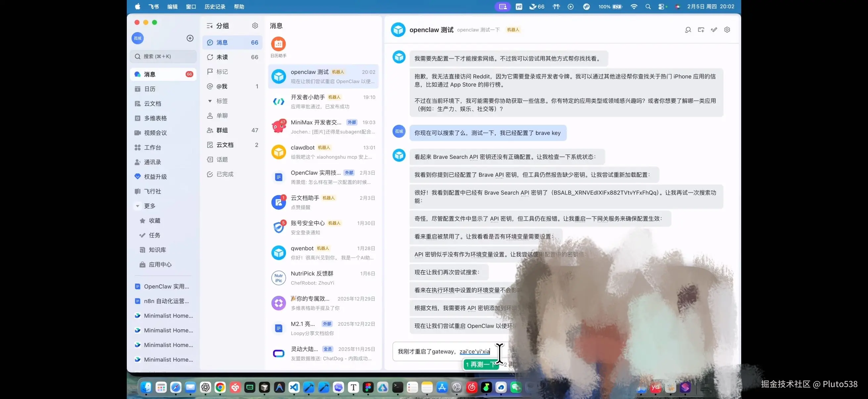This screenshot has height=399, width=868.
Task: Collapse the 更多 section in the left sidebar
Action: [137, 206]
